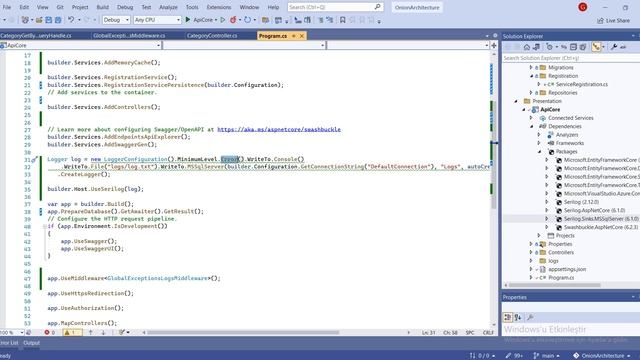Click the bookmark toolbar icon
This screenshot has height=360, width=640.
[x=342, y=20]
